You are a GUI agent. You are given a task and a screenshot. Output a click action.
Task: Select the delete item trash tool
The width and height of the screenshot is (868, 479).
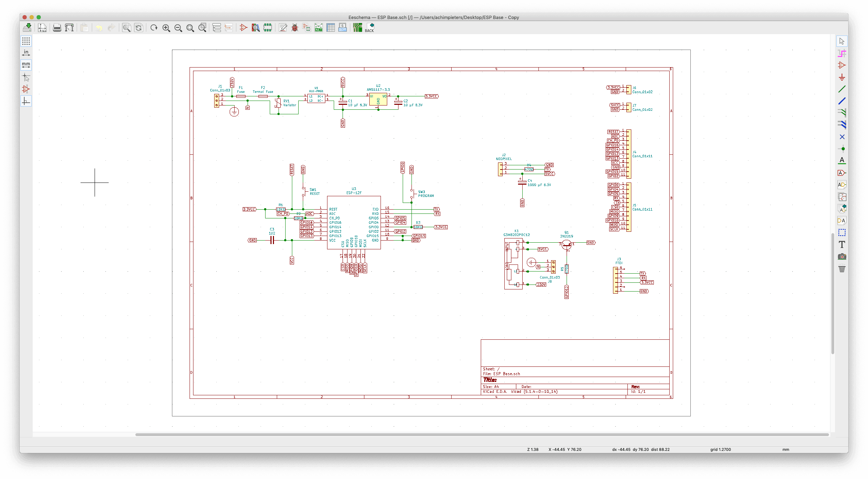tap(842, 269)
